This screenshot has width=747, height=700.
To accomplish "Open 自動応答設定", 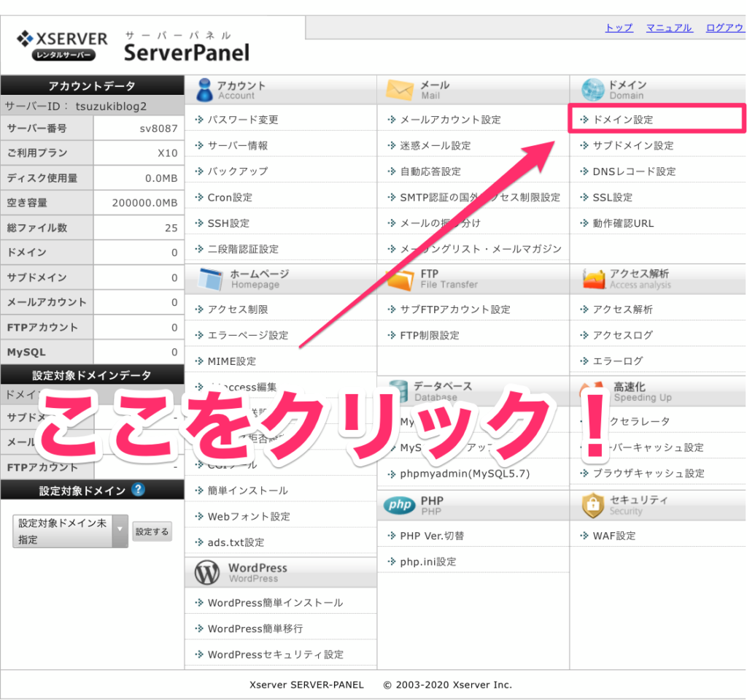I will click(430, 172).
